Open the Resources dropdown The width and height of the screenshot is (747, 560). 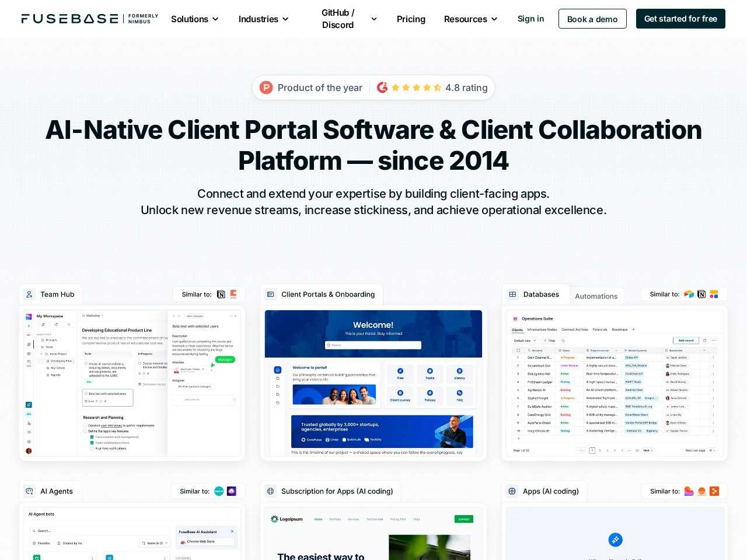pyautogui.click(x=471, y=19)
